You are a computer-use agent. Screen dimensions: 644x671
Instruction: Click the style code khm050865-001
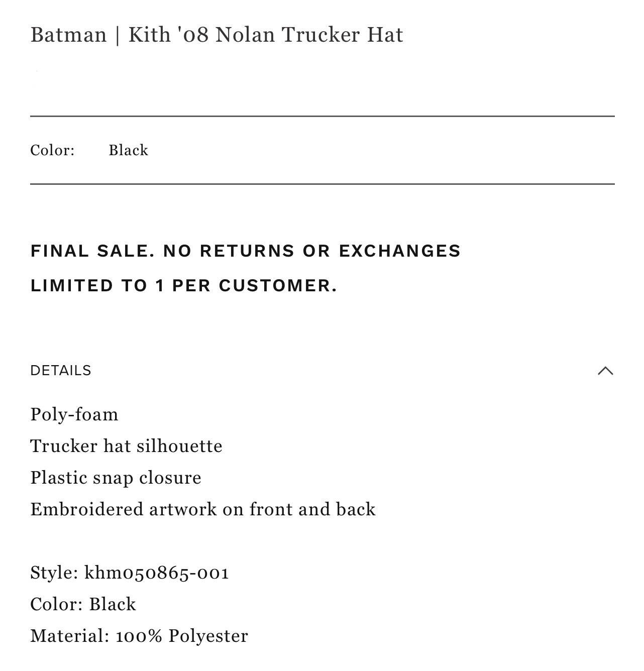157,573
